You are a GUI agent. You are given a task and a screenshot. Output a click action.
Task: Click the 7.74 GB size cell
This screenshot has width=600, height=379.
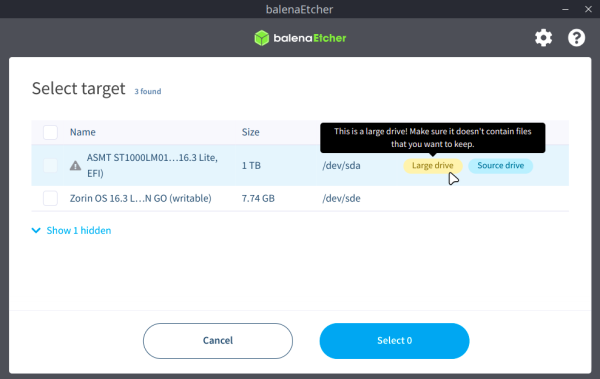(258, 198)
